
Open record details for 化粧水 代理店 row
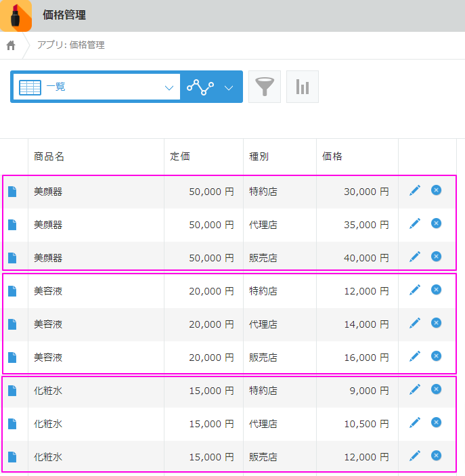pos(12,424)
